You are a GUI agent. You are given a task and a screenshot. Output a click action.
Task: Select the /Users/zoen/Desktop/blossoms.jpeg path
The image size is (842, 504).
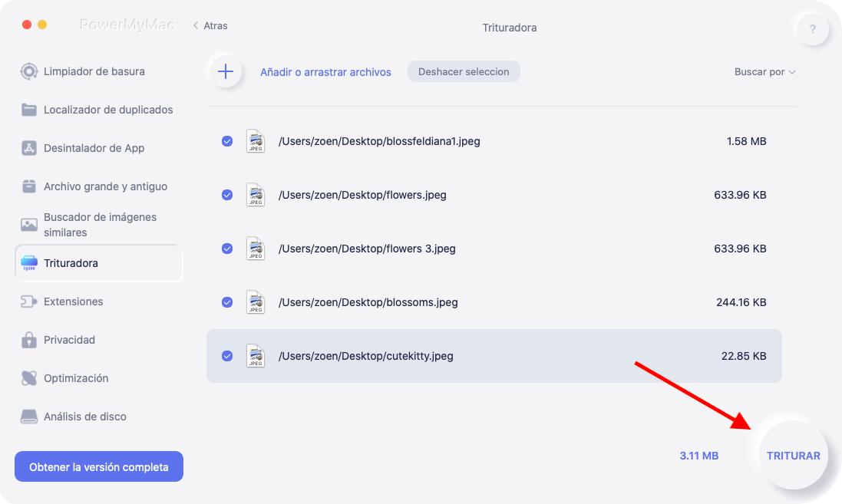coord(368,302)
